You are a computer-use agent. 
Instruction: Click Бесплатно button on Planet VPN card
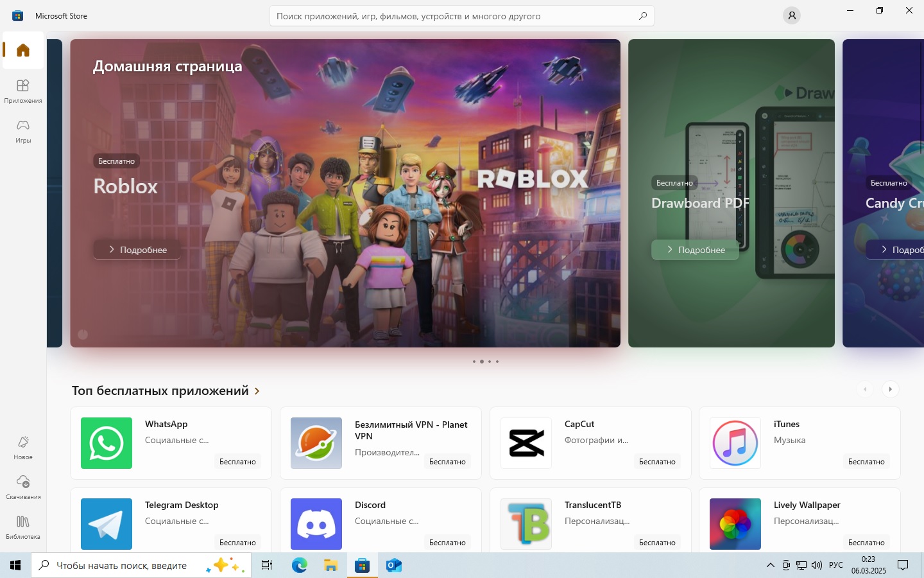(447, 461)
